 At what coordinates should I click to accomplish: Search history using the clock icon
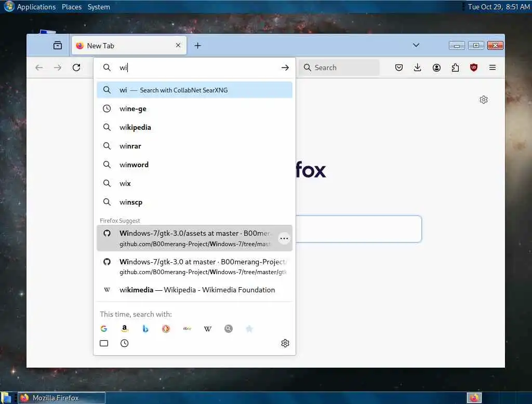click(125, 343)
